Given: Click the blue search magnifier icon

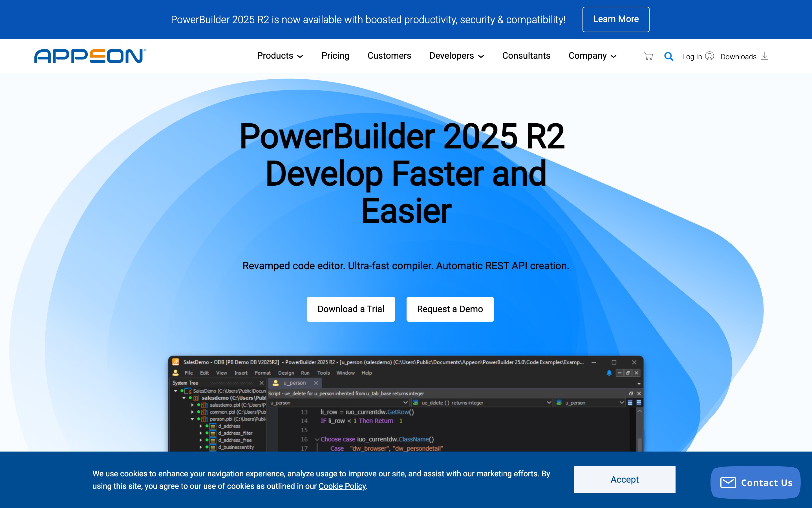Looking at the screenshot, I should click(x=668, y=56).
